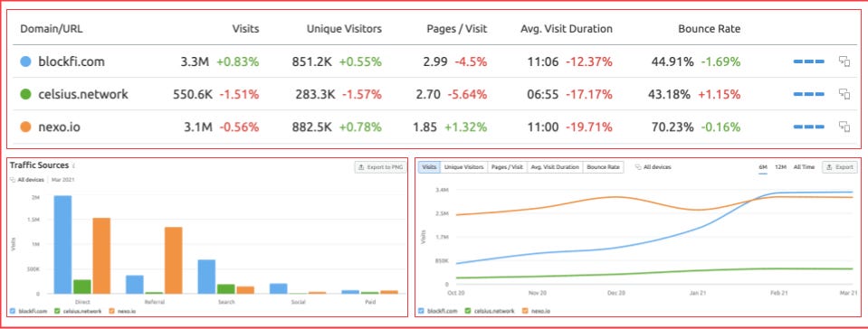Click the 2.99 pages per visit value

point(435,62)
